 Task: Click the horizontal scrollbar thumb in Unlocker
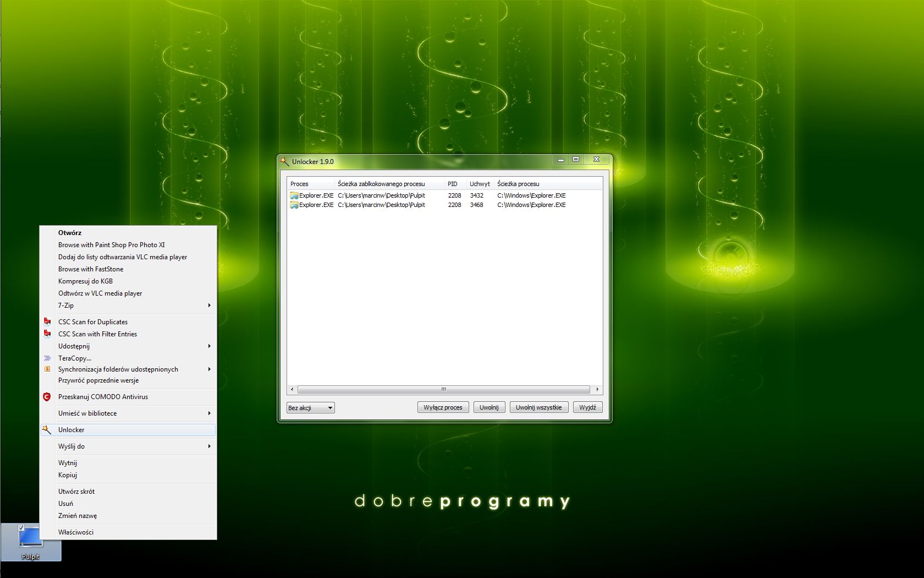point(443,389)
